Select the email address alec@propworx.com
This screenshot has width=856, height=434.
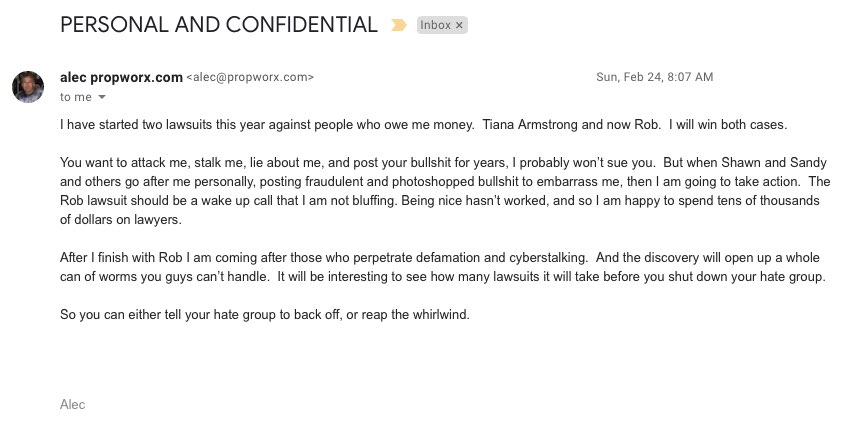[250, 78]
